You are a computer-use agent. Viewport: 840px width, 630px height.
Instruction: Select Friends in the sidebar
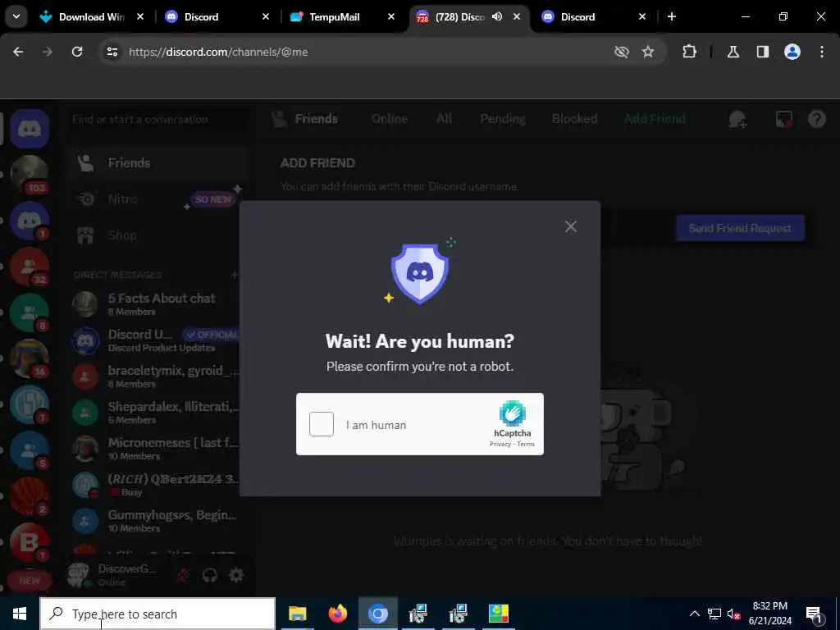pos(158,163)
